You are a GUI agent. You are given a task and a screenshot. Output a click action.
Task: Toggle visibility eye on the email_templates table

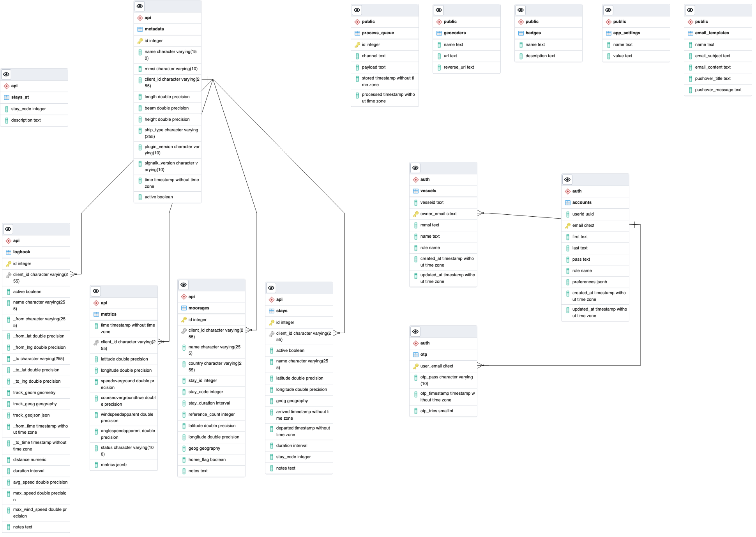click(x=690, y=10)
